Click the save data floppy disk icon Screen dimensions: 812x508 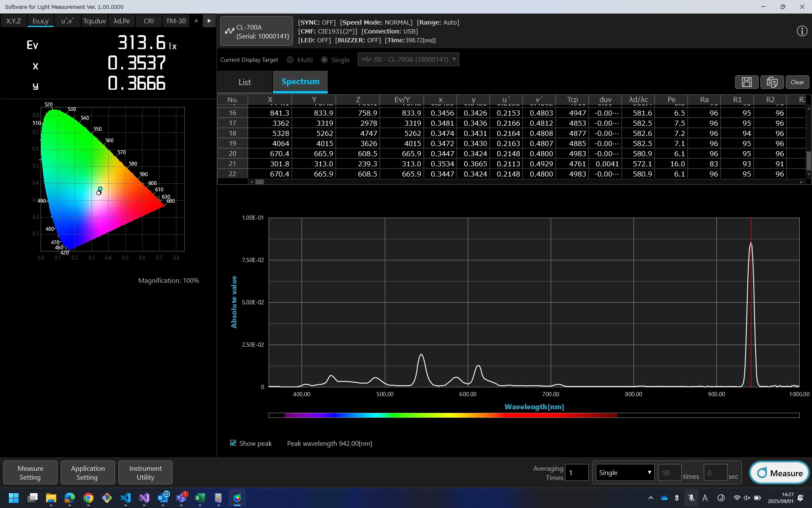coord(746,82)
